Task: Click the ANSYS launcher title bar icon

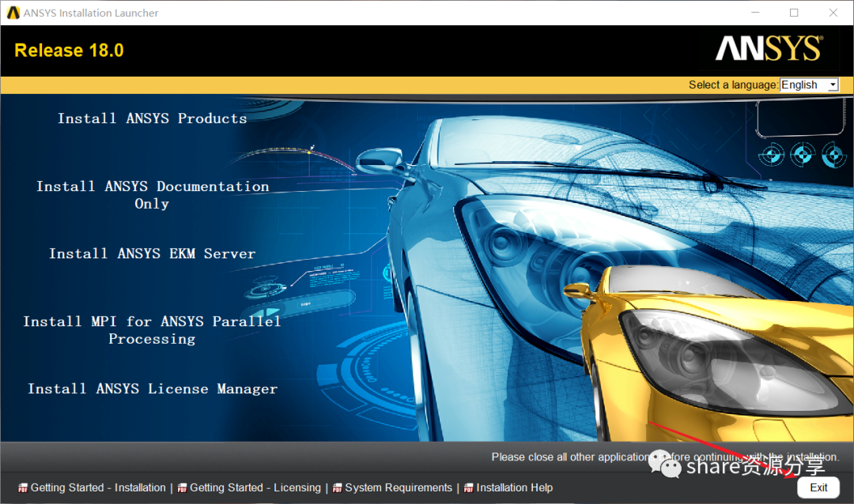Action: pyautogui.click(x=13, y=13)
